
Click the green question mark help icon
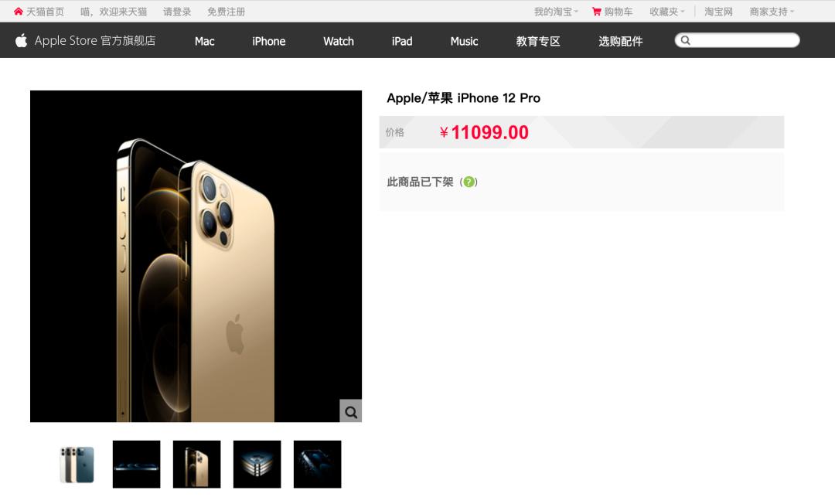pyautogui.click(x=469, y=182)
